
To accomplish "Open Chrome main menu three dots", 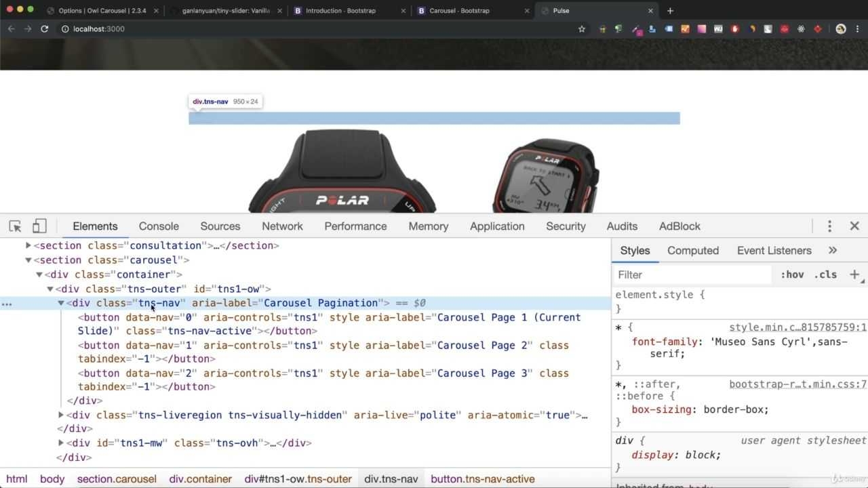I will (858, 29).
